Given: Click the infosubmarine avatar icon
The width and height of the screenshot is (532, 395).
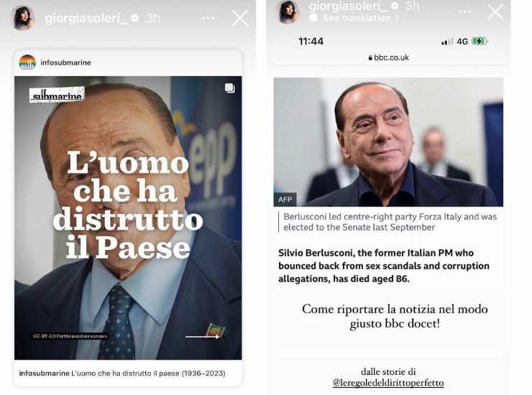Looking at the screenshot, I should pyautogui.click(x=27, y=62).
